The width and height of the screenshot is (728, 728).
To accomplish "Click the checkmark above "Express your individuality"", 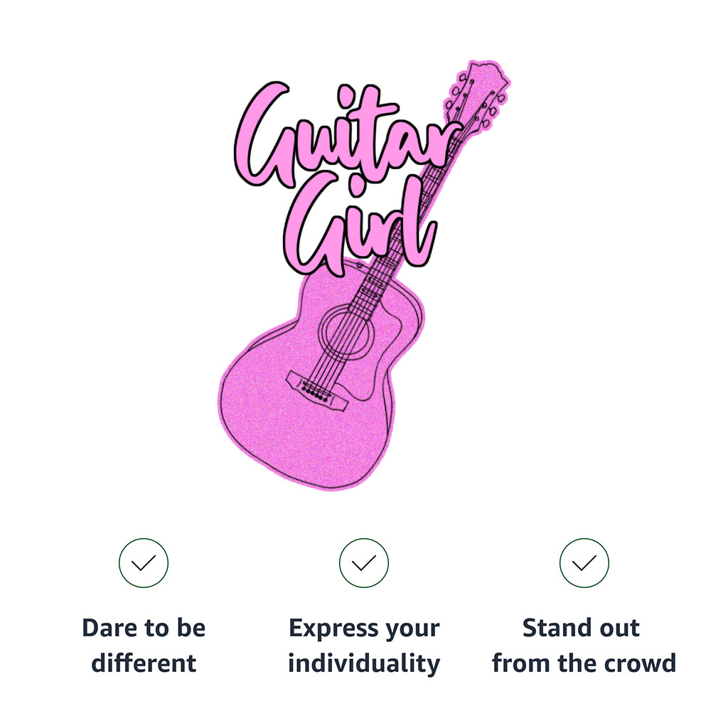I will [x=364, y=563].
